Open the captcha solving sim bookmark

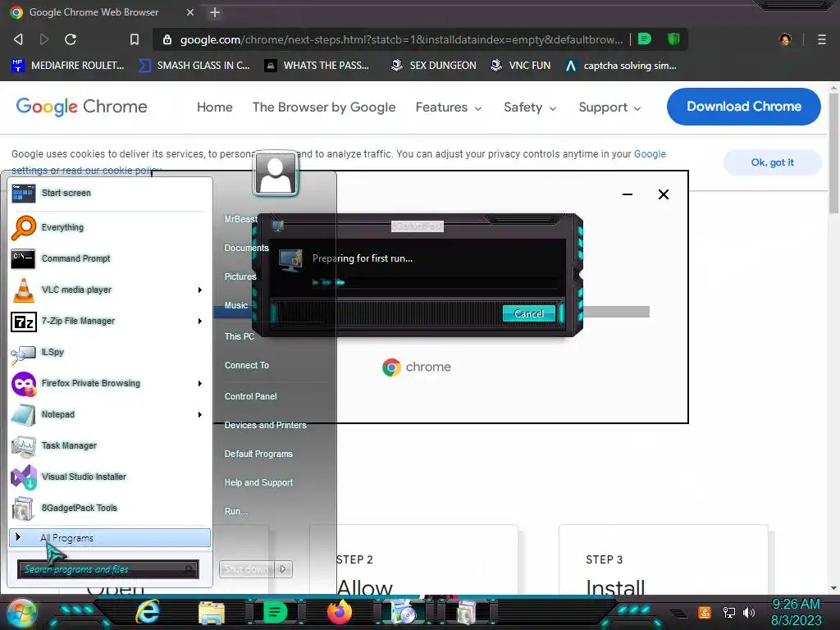coord(622,66)
